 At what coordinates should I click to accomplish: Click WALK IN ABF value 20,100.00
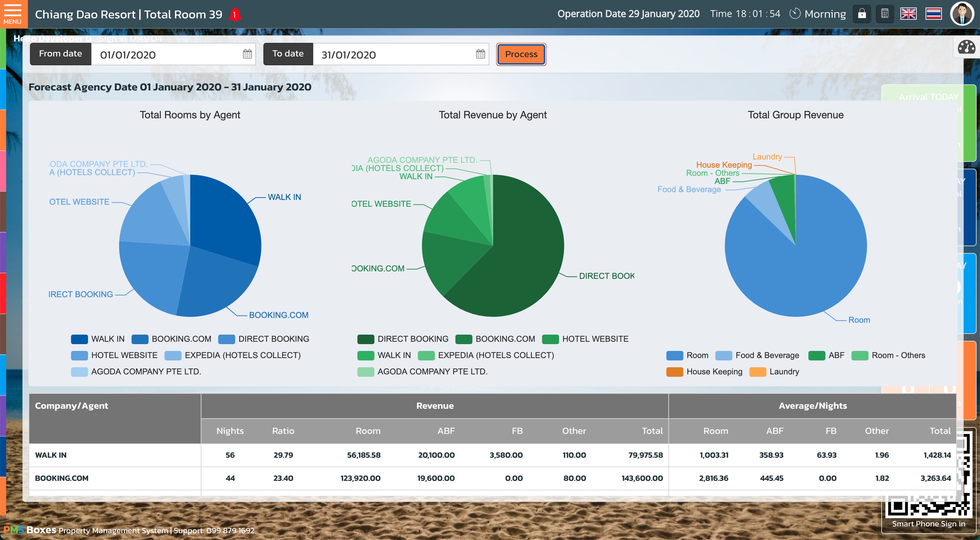(x=436, y=455)
